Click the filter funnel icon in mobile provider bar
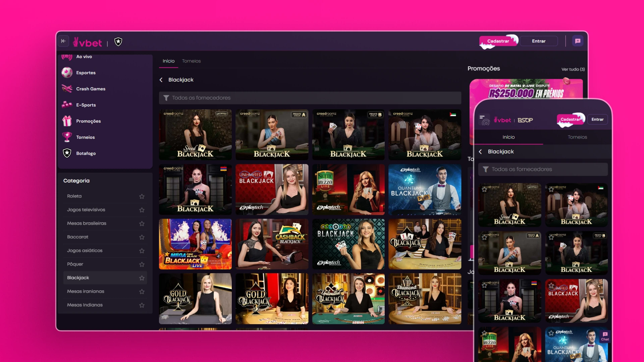This screenshot has height=362, width=644. tap(485, 169)
